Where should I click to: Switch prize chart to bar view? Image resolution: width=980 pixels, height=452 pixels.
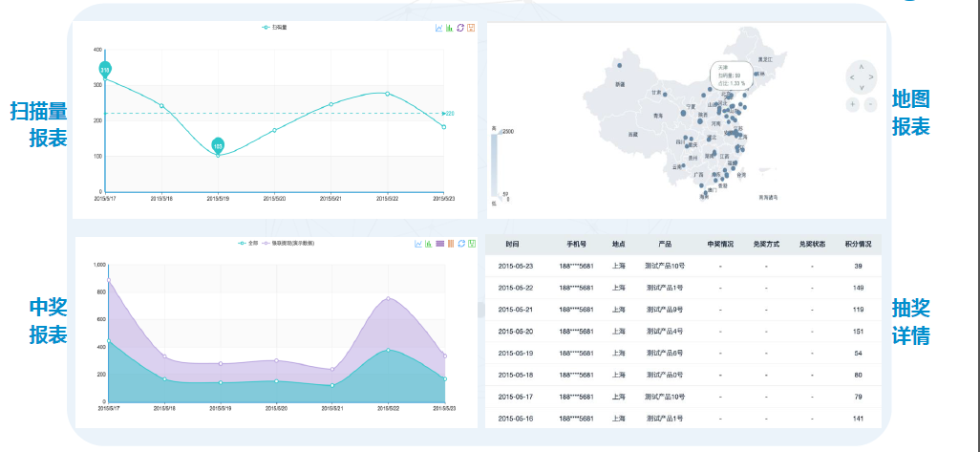(x=429, y=244)
